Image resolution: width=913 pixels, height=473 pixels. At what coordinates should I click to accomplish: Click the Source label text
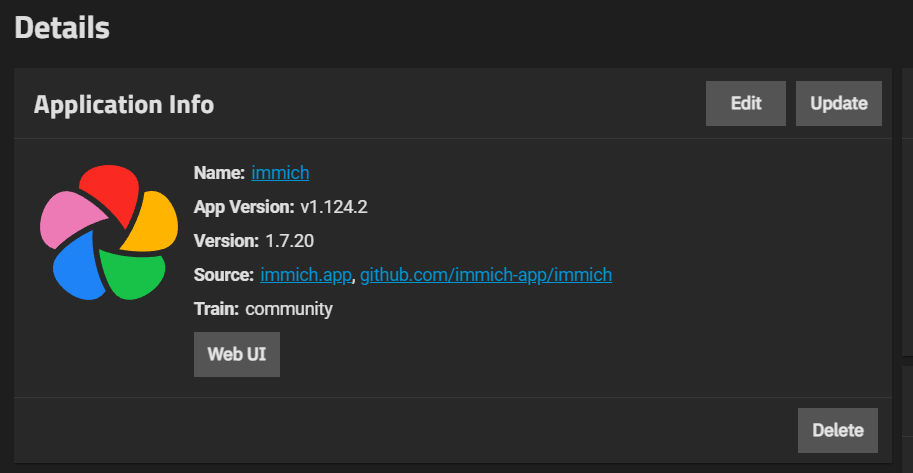224,274
